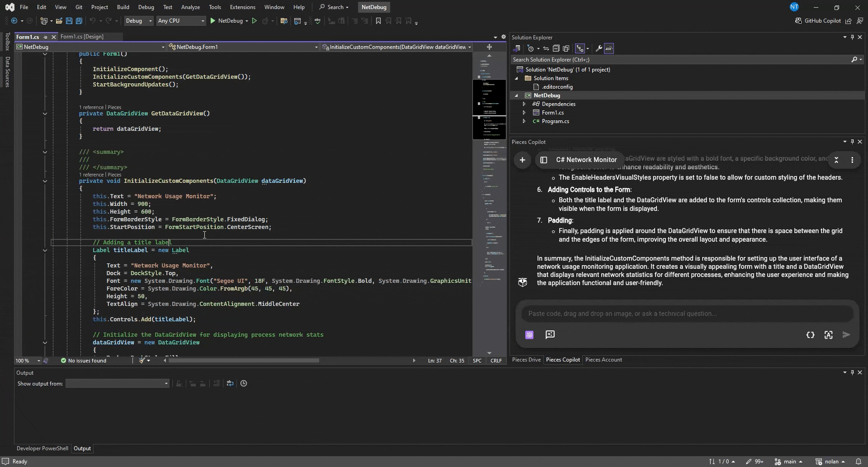The height and width of the screenshot is (467, 868).
Task: Open Properties wrench icon in Solution Explorer
Action: coord(599,48)
